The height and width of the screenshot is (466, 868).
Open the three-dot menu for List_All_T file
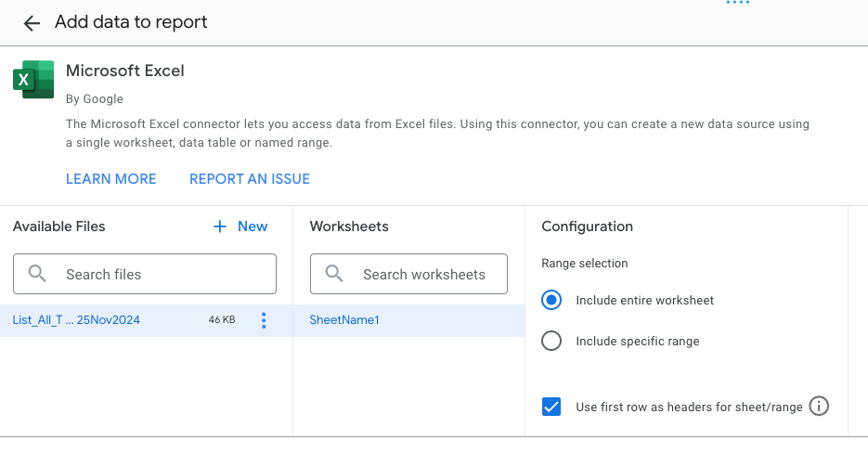[264, 320]
